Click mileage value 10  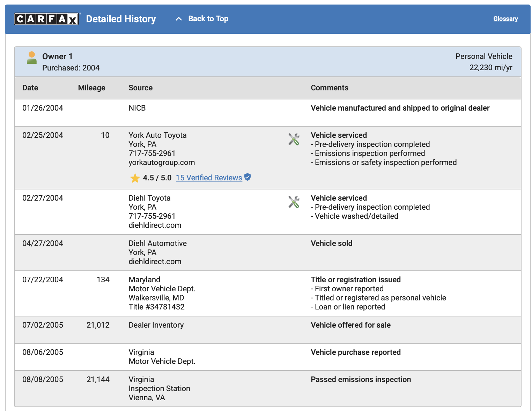click(105, 135)
